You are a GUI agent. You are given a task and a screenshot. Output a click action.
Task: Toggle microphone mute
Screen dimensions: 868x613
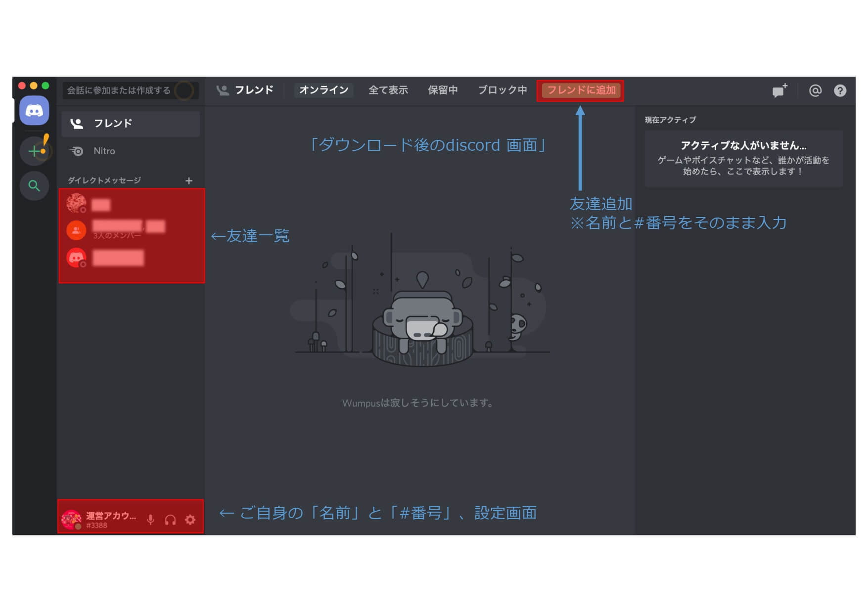pyautogui.click(x=151, y=520)
